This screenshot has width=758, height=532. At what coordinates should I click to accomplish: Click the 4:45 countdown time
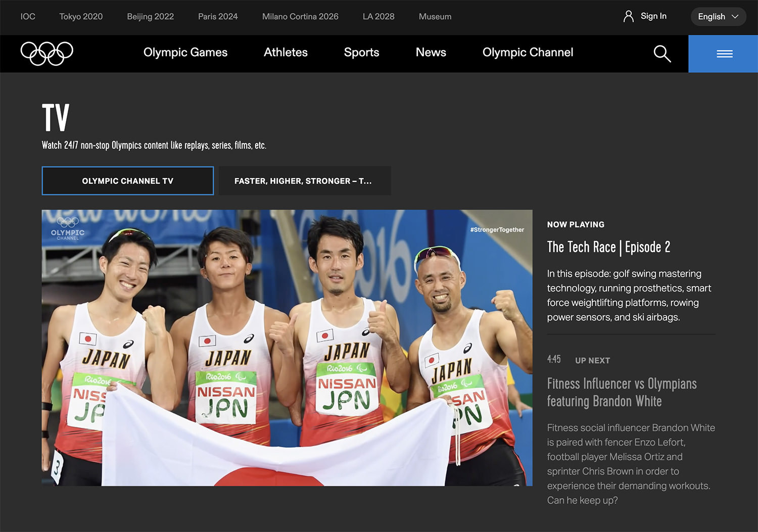point(554,359)
